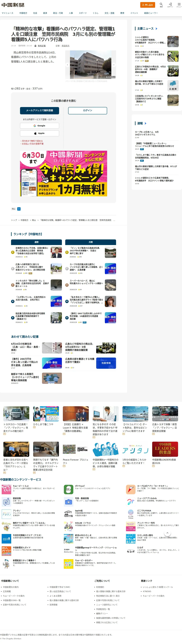Open the 今が読み得キャンペーン banner
Image resolution: width=182 pixels, height=644 pixels.
64,174
